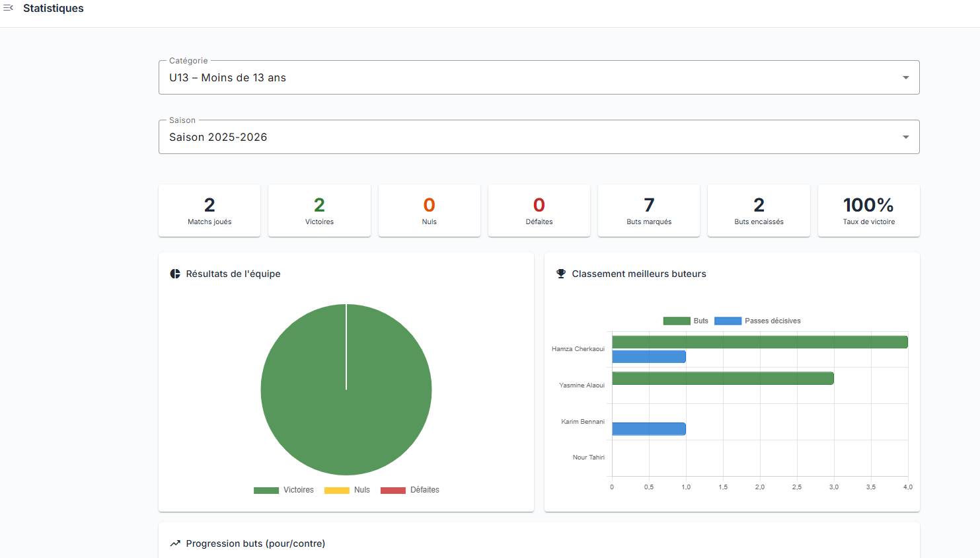Collapse the sidebar menu icon
This screenshot has width=980, height=558.
coord(9,8)
